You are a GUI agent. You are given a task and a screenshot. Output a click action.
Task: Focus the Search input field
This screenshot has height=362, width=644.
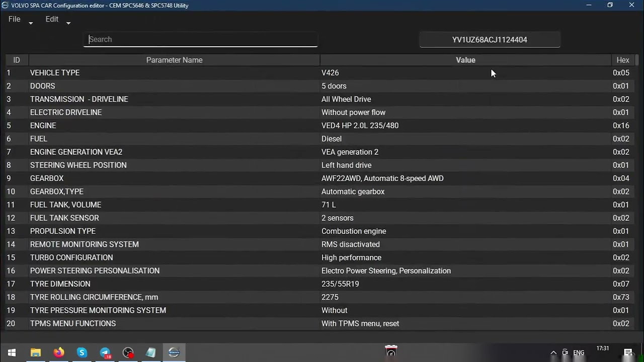pyautogui.click(x=200, y=39)
